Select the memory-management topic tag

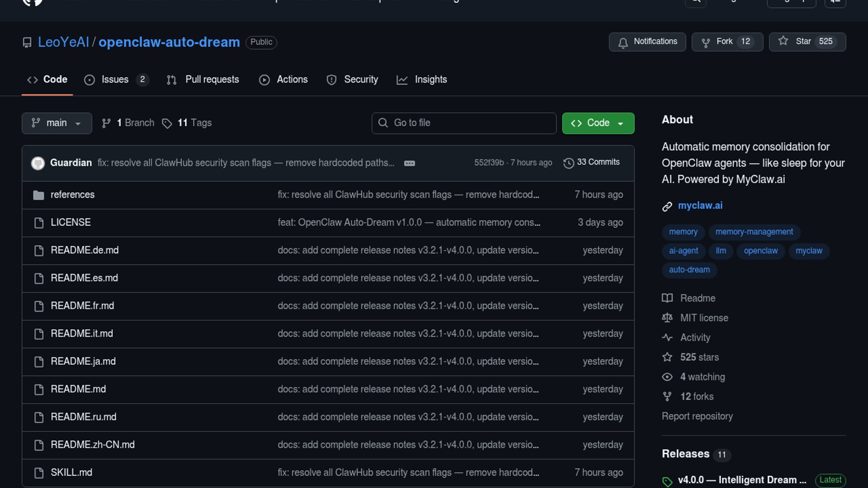click(x=754, y=232)
